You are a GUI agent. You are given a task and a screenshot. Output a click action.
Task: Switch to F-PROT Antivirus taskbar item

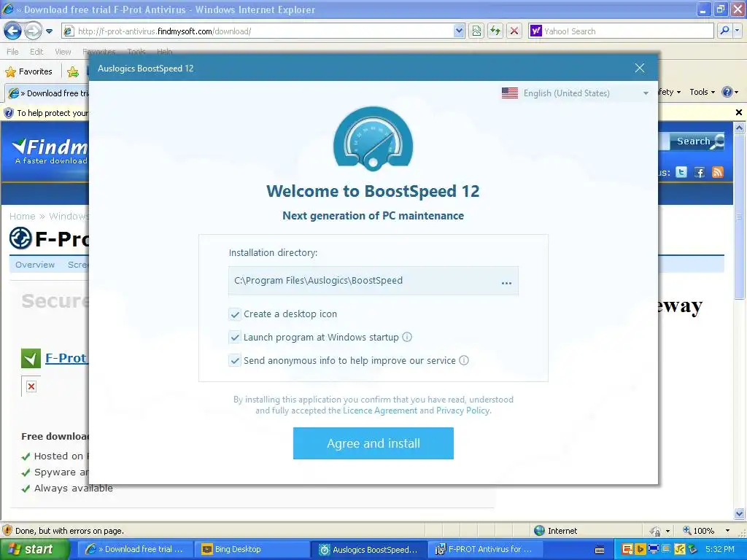click(486, 550)
